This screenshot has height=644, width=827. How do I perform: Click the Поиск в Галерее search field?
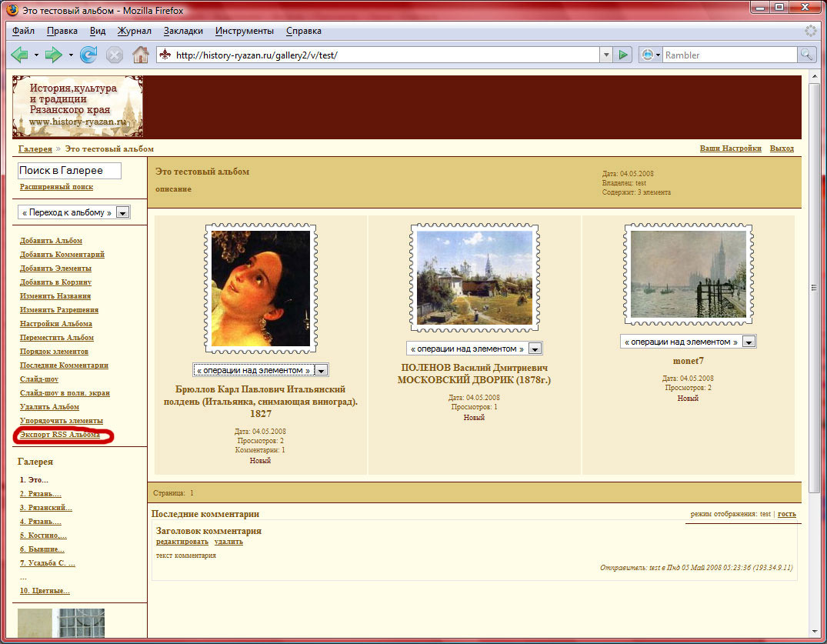(x=69, y=170)
